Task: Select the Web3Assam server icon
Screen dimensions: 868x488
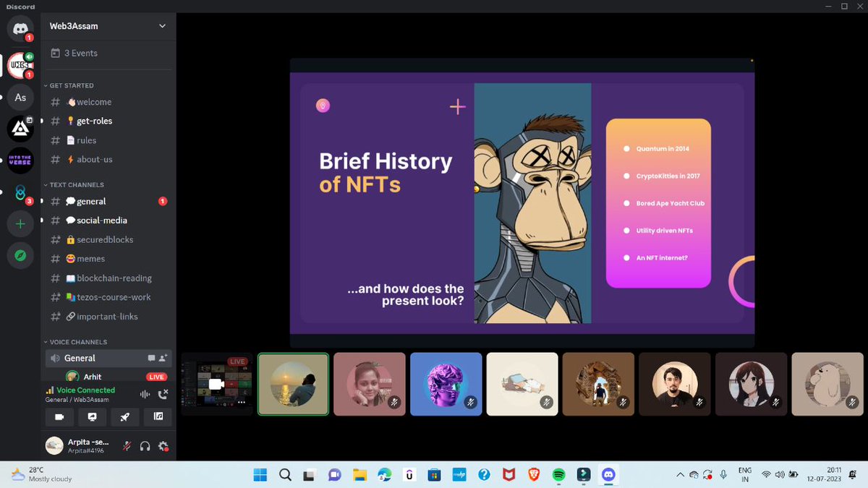Action: (x=20, y=65)
